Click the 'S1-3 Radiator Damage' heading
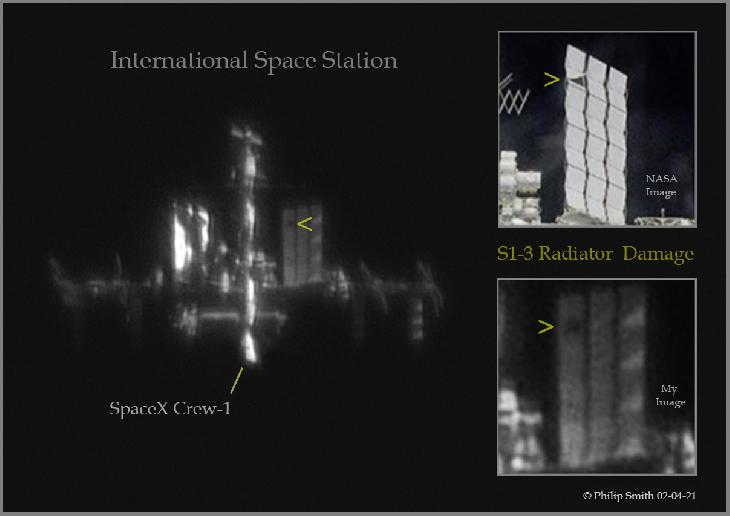 pos(595,254)
